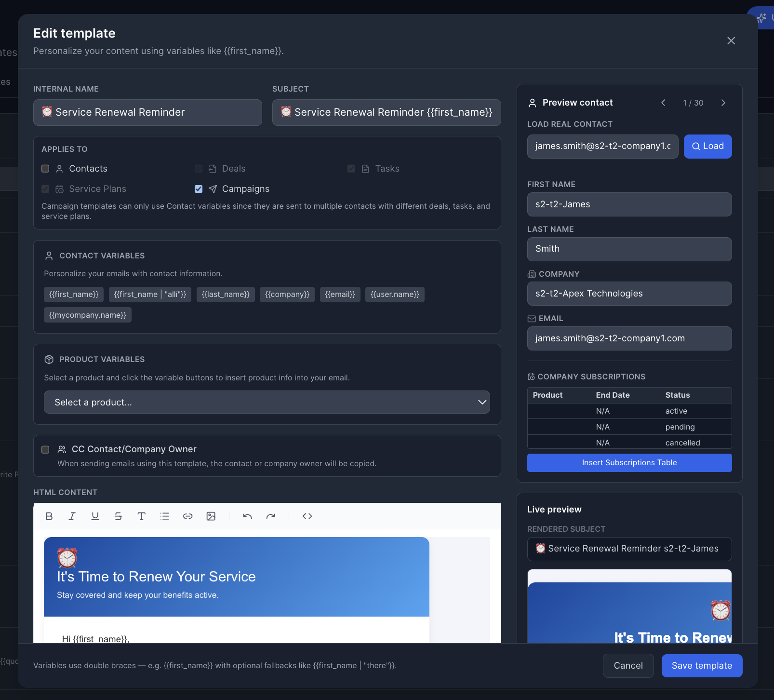The width and height of the screenshot is (774, 700).
Task: Toggle the Tasks applies-to checkbox
Action: [351, 169]
